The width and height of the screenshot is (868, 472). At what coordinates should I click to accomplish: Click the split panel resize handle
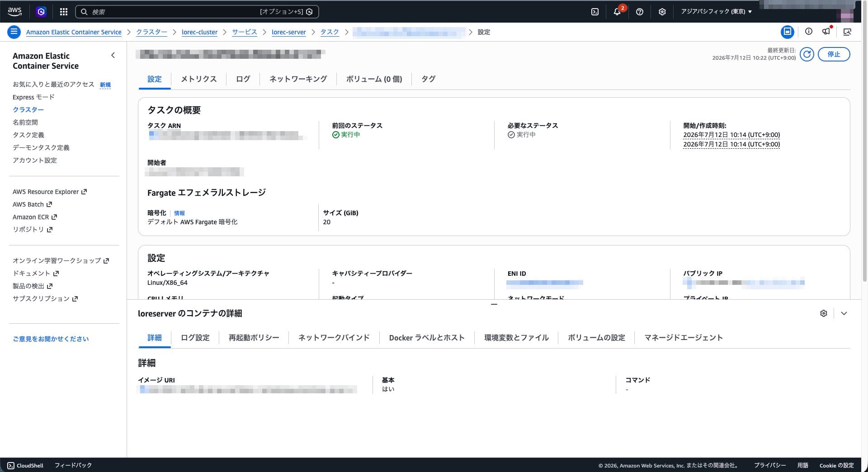coord(494,304)
